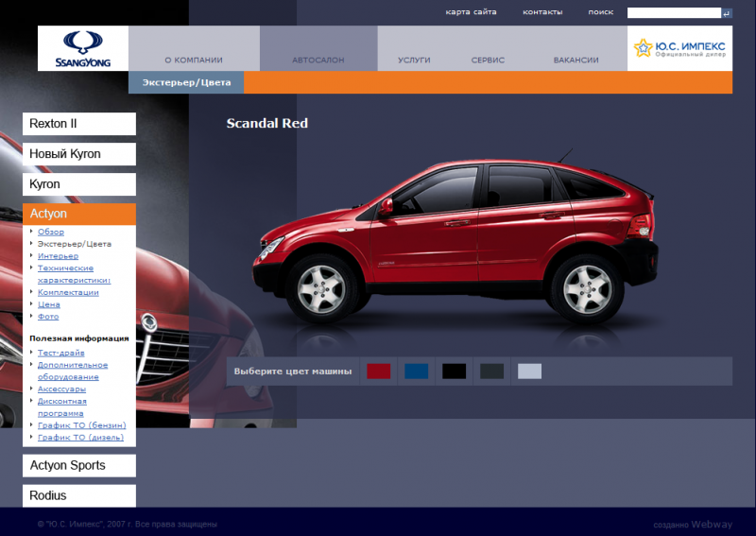Click the SsangYong logo
Viewport: 756px width, 536px height.
point(83,48)
